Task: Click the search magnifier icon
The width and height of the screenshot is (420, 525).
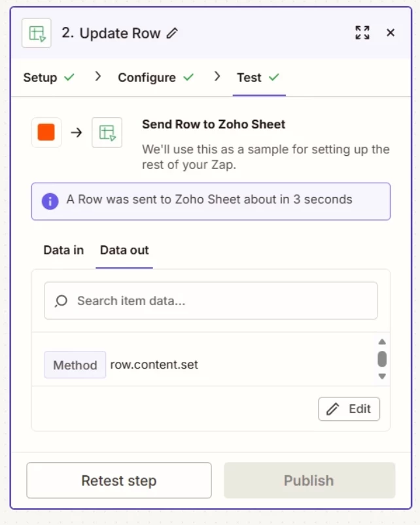Action: [x=61, y=301]
